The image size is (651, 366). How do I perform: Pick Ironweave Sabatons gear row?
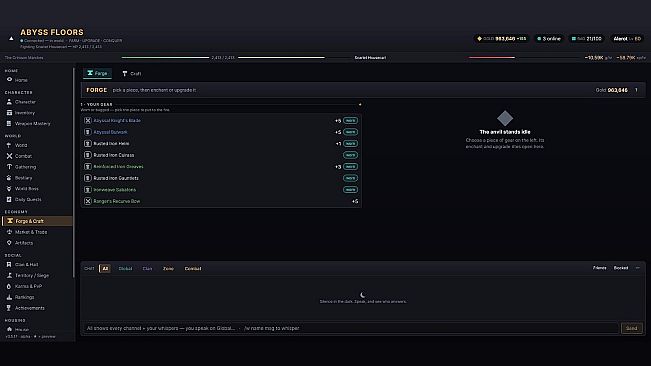pyautogui.click(x=221, y=190)
